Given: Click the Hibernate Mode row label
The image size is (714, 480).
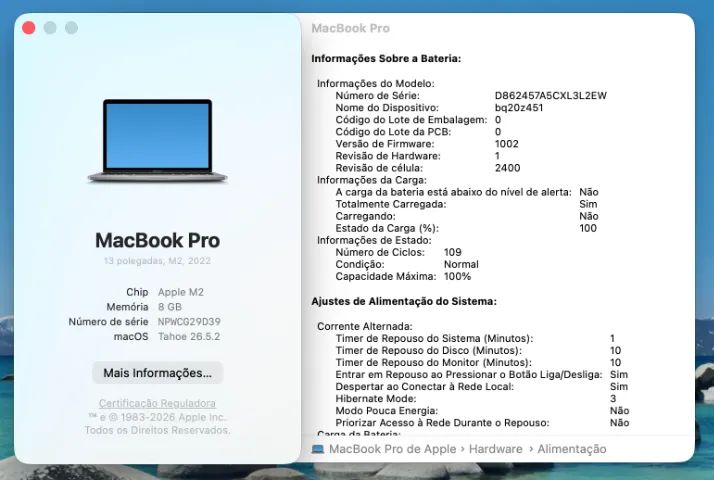Looking at the screenshot, I should 376,398.
